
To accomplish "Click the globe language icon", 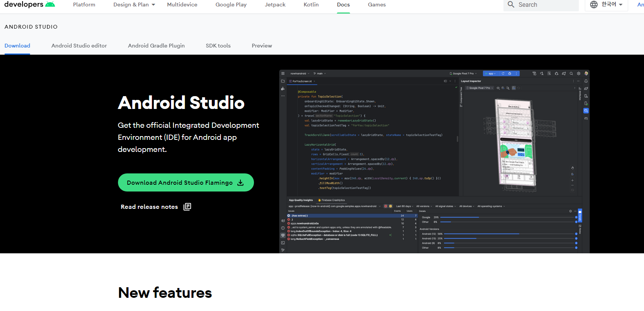I will (x=594, y=5).
